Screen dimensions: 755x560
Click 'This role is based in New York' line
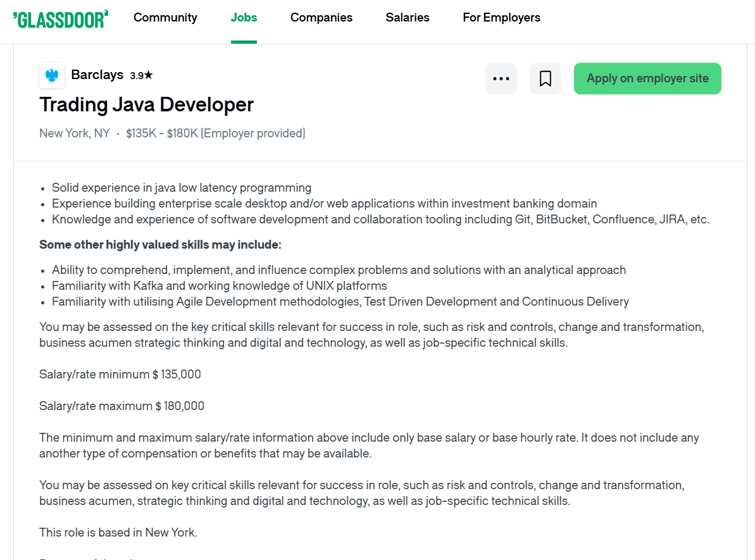(118, 533)
